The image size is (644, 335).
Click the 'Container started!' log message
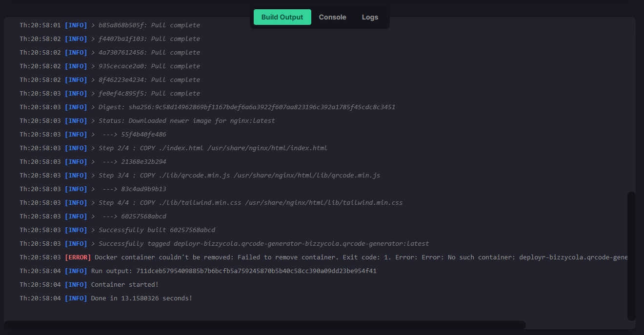(124, 284)
